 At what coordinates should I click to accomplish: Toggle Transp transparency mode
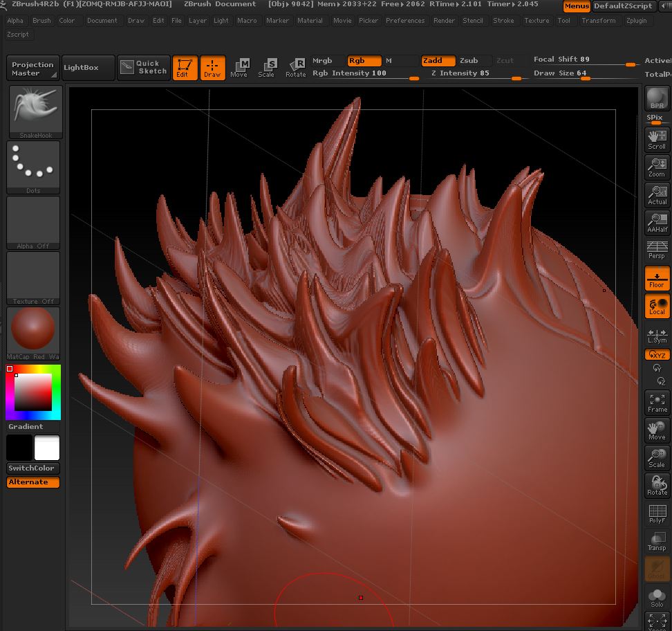tap(657, 541)
